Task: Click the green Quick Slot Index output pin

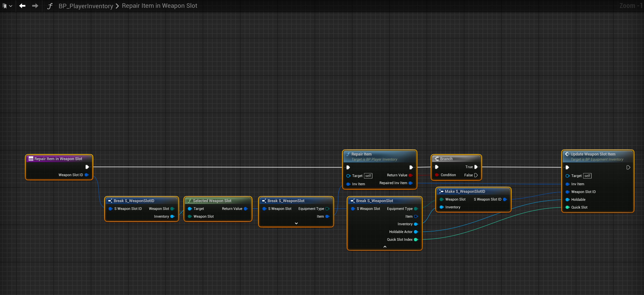Action: [x=416, y=239]
